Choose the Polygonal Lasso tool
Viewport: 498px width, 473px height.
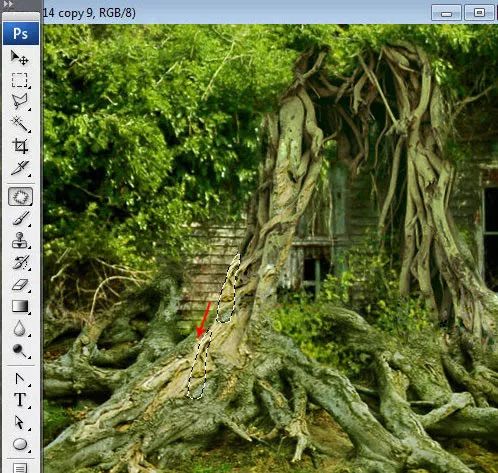(x=20, y=102)
